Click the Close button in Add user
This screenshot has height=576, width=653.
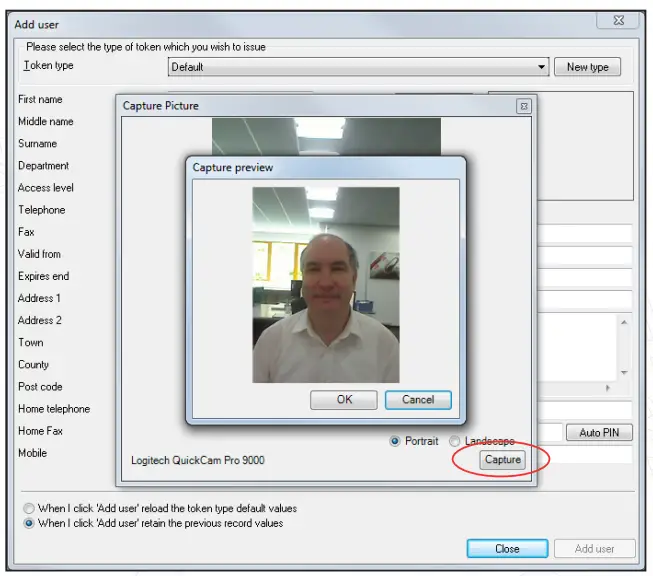(507, 549)
